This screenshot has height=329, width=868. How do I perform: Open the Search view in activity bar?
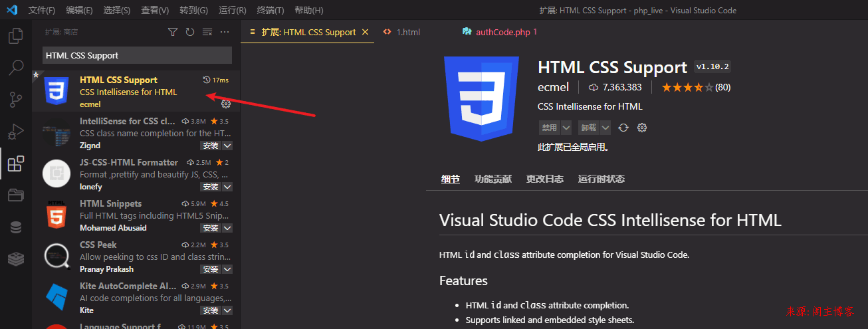coord(16,68)
